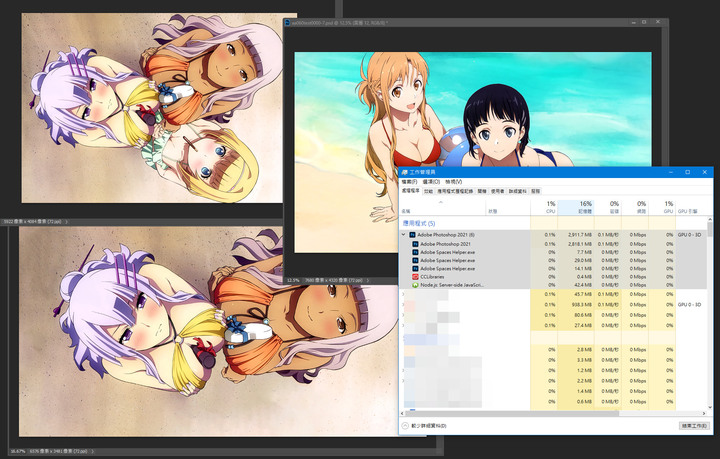Click the 2,911.7 MB memory cell
720x459 pixels.
click(576, 235)
